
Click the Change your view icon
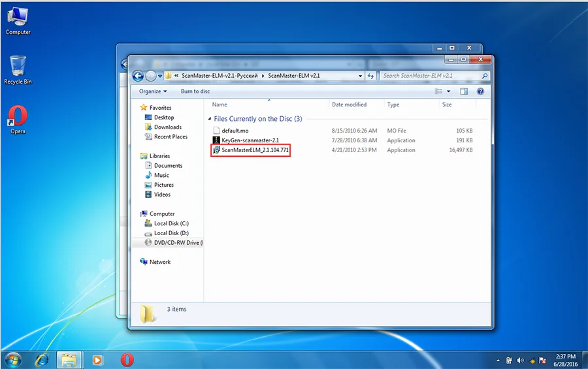coord(438,91)
